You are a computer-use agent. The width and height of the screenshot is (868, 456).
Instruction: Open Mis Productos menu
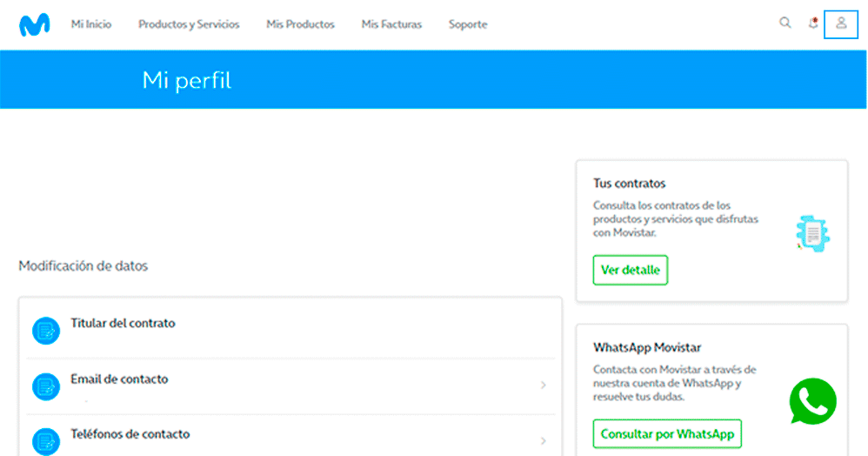click(x=301, y=24)
